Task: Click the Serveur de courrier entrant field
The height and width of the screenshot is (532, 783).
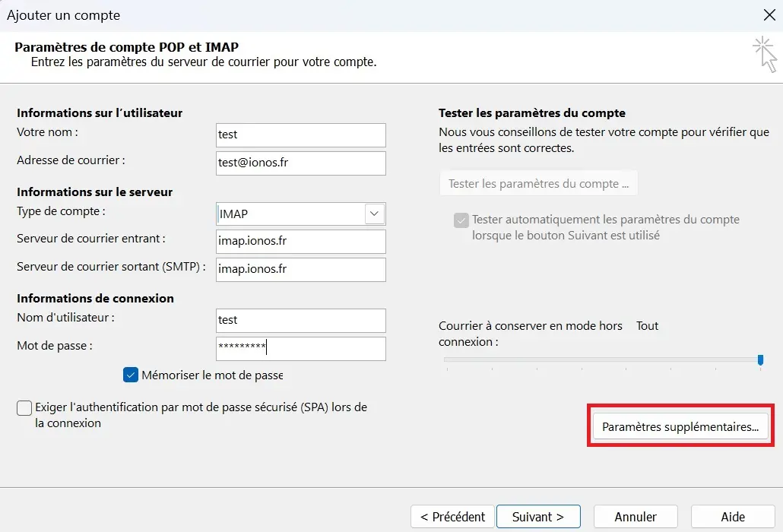Action: [300, 242]
